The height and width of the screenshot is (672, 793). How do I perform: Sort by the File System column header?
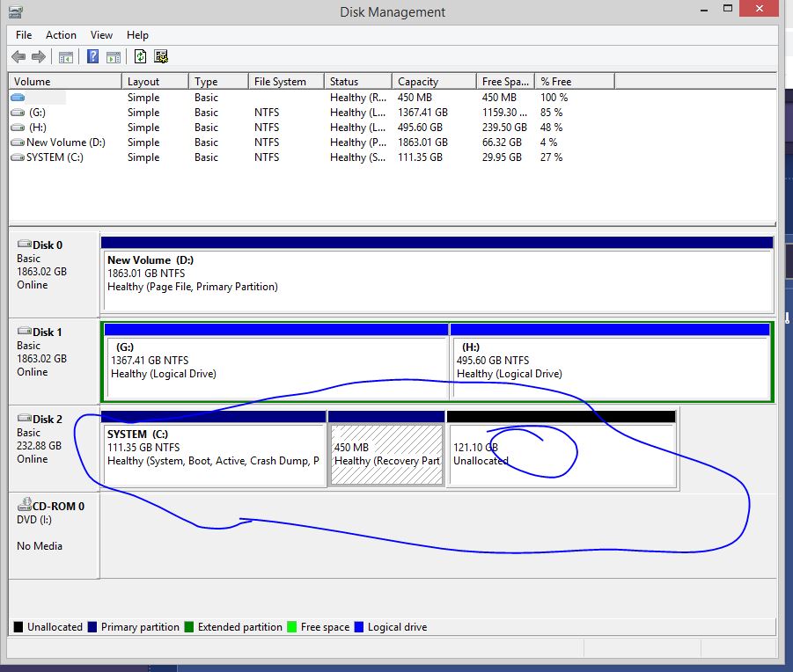tap(286, 81)
